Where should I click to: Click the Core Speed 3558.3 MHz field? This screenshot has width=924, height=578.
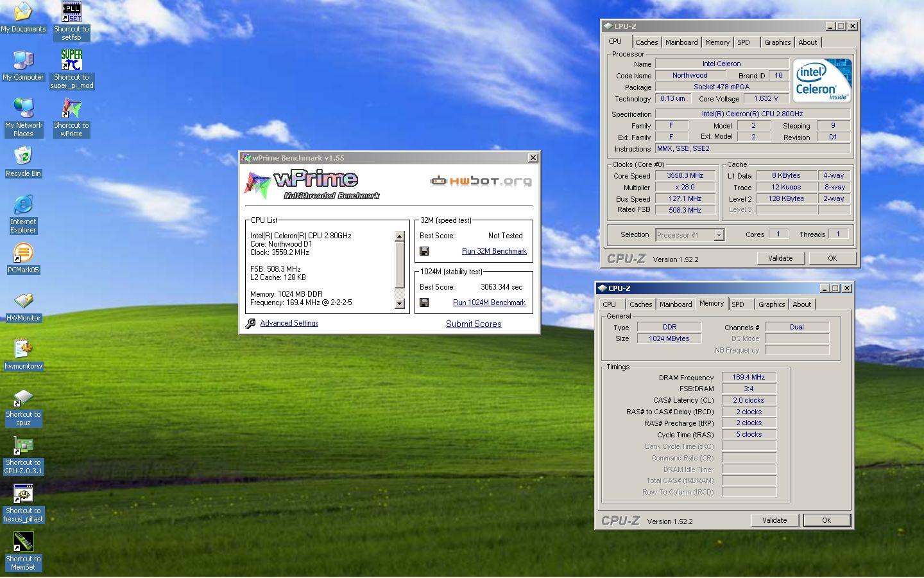pos(685,175)
